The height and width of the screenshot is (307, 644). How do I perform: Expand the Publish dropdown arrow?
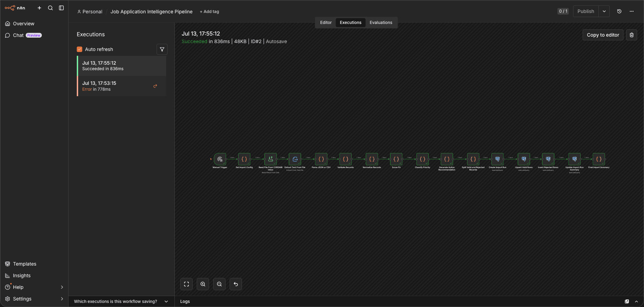point(604,11)
